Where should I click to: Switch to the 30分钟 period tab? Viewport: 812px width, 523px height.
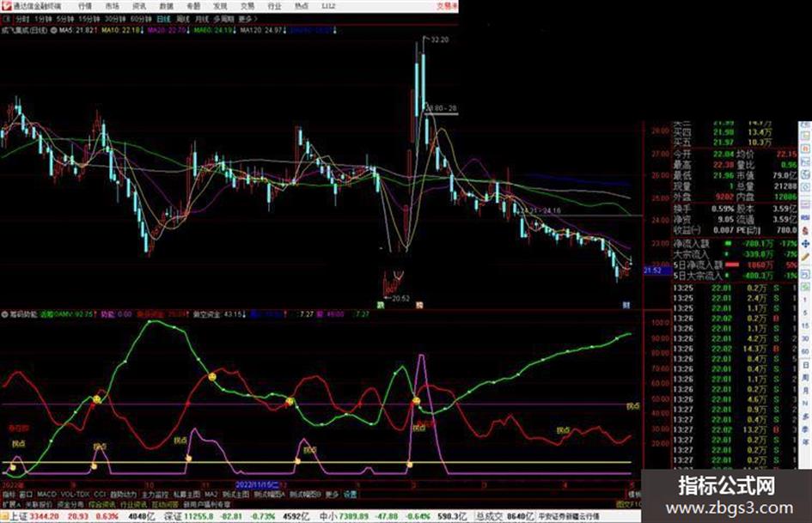[x=115, y=19]
